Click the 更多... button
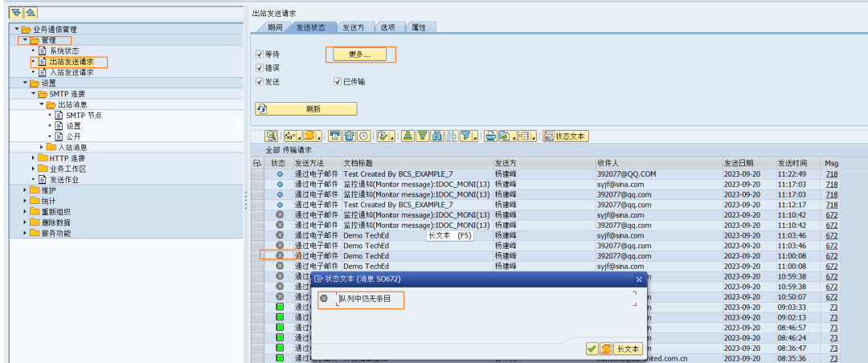Viewport: 868px width, 363px height. (x=359, y=55)
